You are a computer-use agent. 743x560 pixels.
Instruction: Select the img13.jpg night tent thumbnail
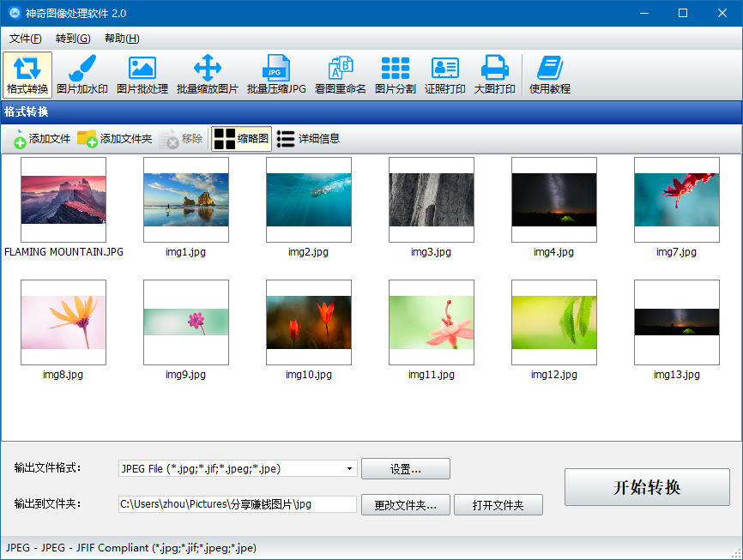click(x=677, y=322)
